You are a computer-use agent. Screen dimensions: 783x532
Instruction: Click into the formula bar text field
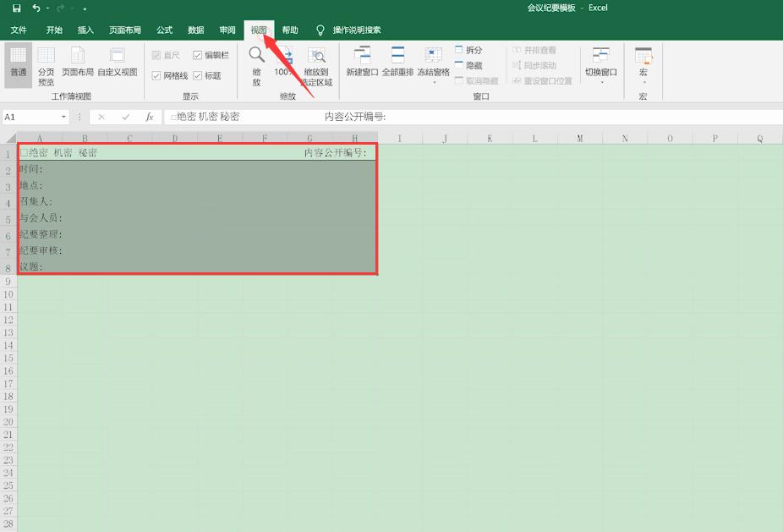(474, 117)
